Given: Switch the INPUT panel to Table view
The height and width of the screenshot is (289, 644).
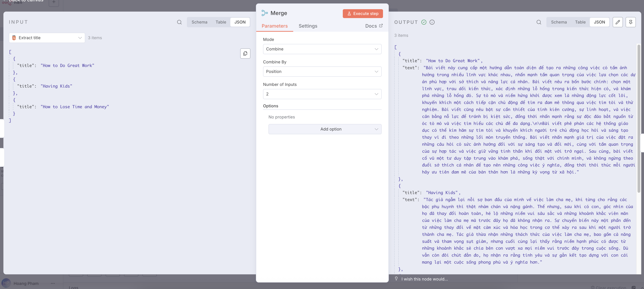Looking at the screenshot, I should point(221,22).
